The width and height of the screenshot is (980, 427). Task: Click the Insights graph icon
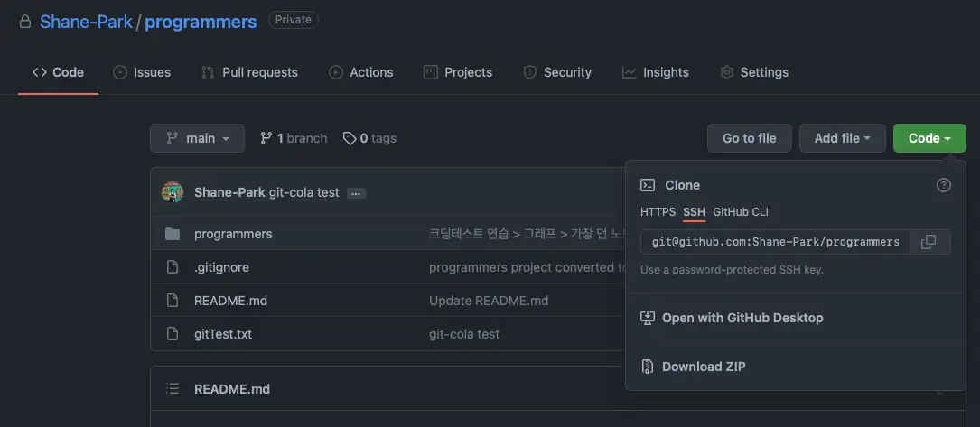coord(630,72)
